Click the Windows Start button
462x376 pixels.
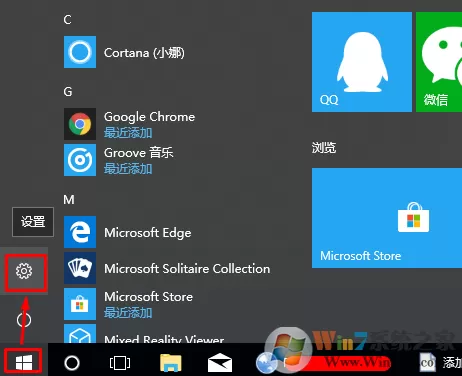point(24,362)
